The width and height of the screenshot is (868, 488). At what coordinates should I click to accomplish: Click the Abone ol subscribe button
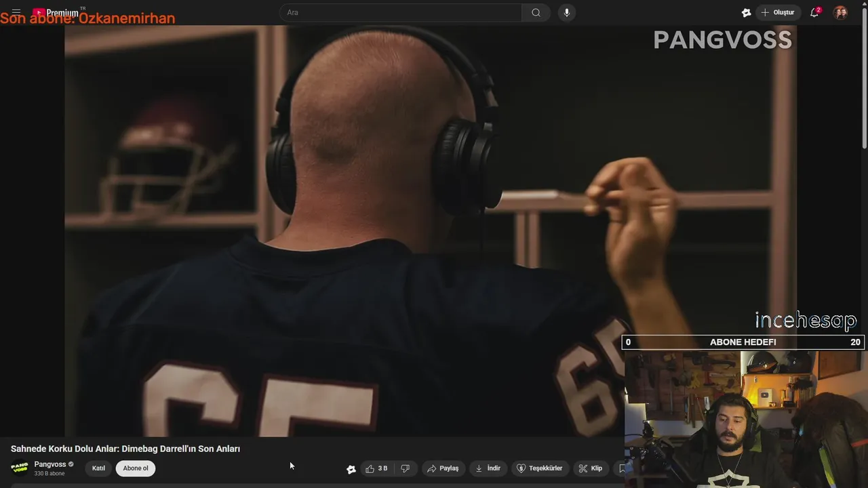click(136, 468)
